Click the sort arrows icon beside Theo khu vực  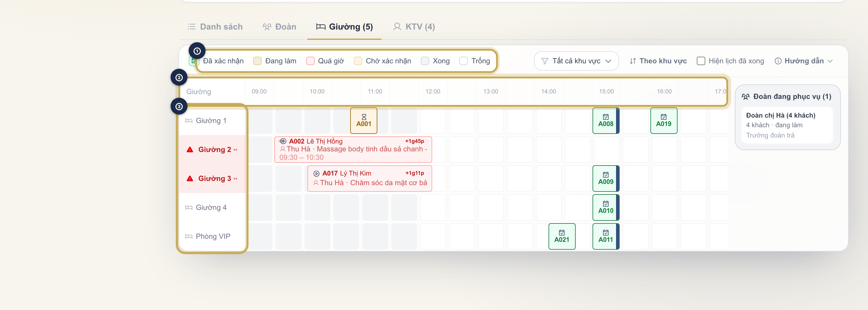pos(633,61)
